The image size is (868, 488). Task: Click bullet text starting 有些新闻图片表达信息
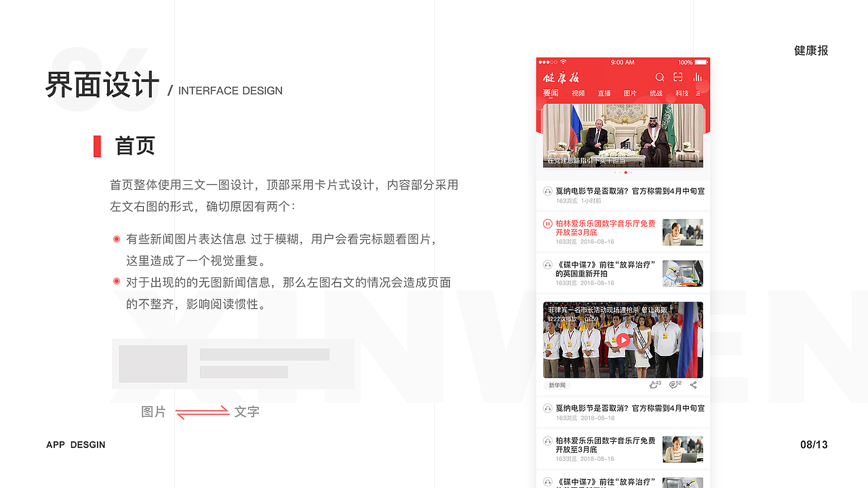pyautogui.click(x=281, y=249)
